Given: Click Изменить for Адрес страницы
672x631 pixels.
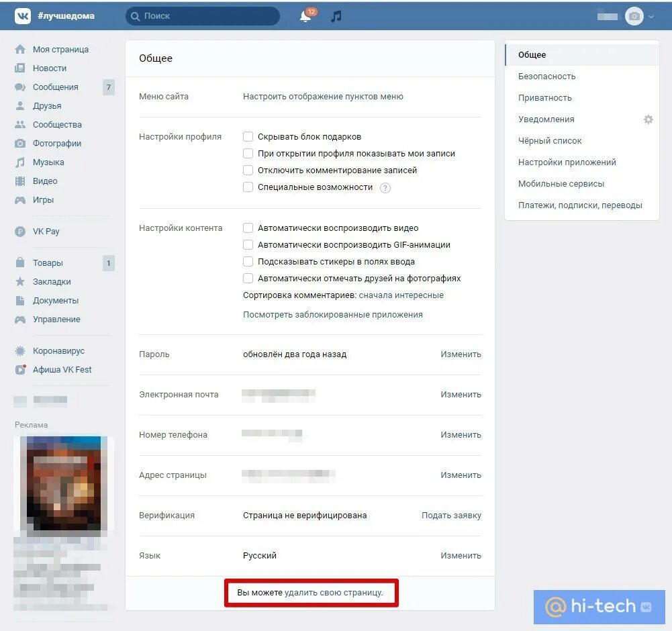Looking at the screenshot, I should pos(461,475).
